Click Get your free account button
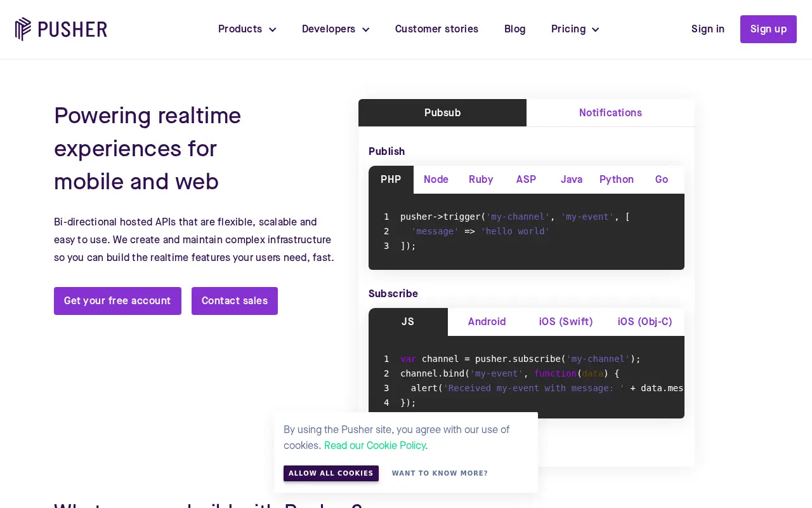This screenshot has height=508, width=812. click(117, 301)
